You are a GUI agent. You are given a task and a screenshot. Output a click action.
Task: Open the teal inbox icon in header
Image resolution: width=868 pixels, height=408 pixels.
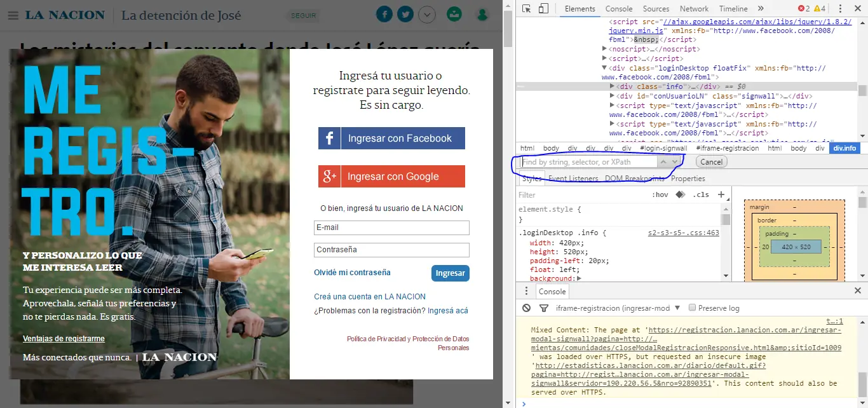coord(454,14)
